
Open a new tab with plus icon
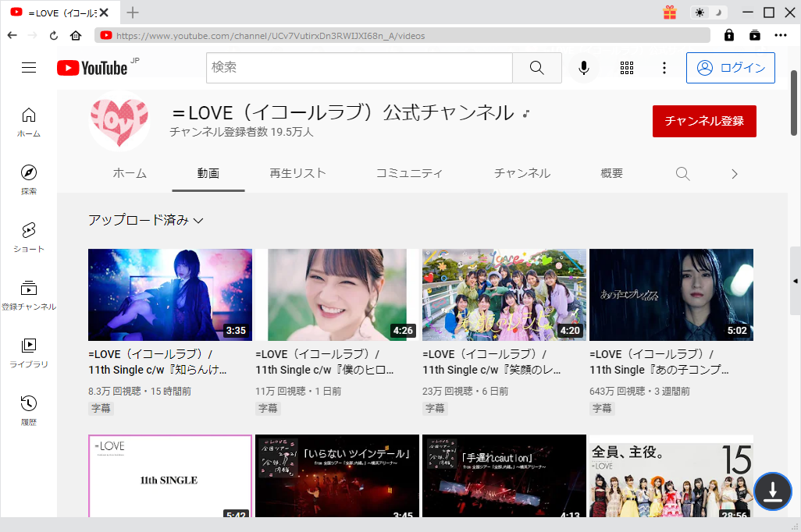pyautogui.click(x=132, y=12)
